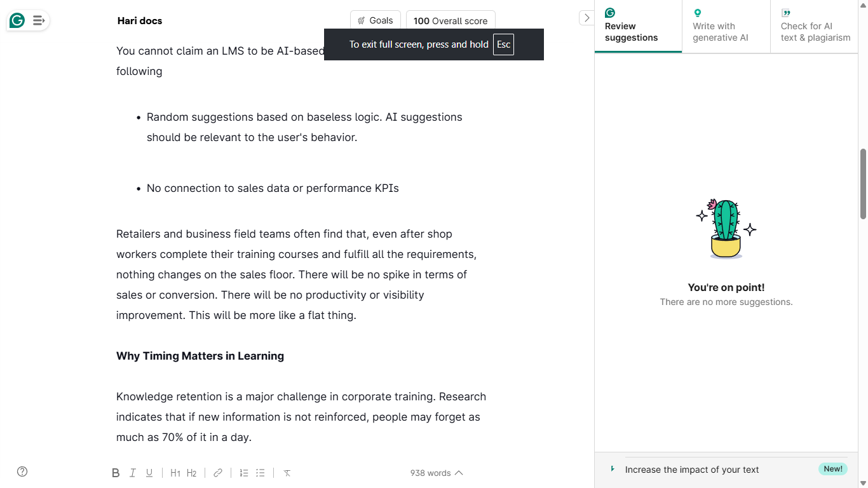Switch to the Review suggestions tab
Viewport: 868px width, 488px height.
coord(638,27)
